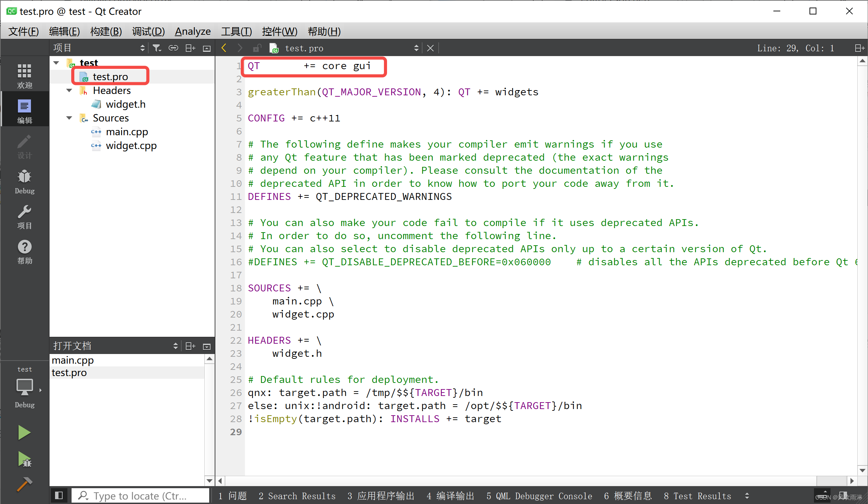The height and width of the screenshot is (504, 868).
Task: Collapse the test project root node
Action: tap(56, 63)
